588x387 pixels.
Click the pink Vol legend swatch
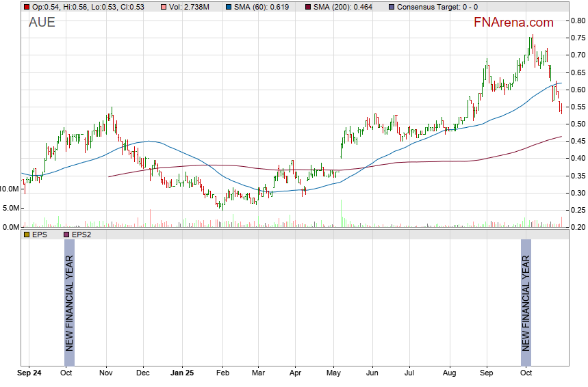(x=163, y=7)
